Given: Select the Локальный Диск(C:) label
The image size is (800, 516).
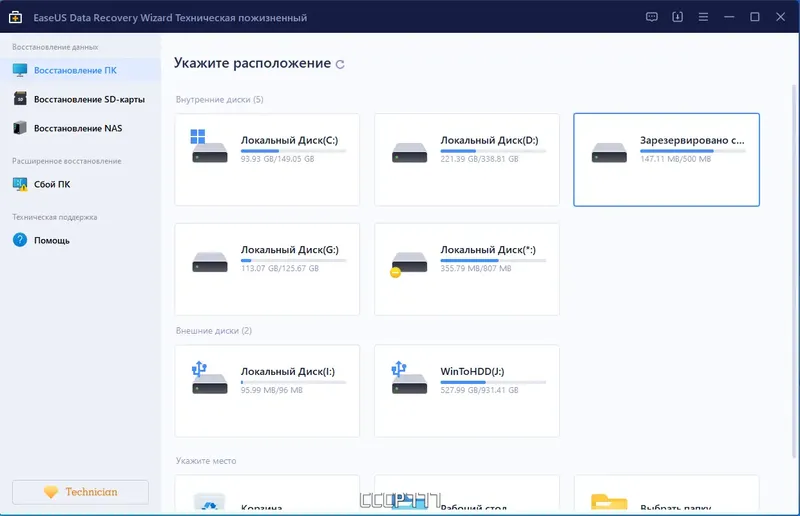Looking at the screenshot, I should pyautogui.click(x=289, y=140).
